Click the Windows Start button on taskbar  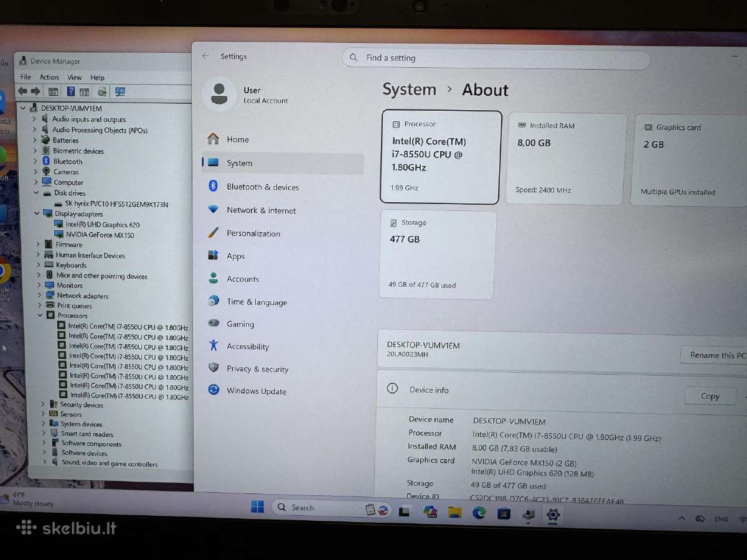[x=257, y=507]
